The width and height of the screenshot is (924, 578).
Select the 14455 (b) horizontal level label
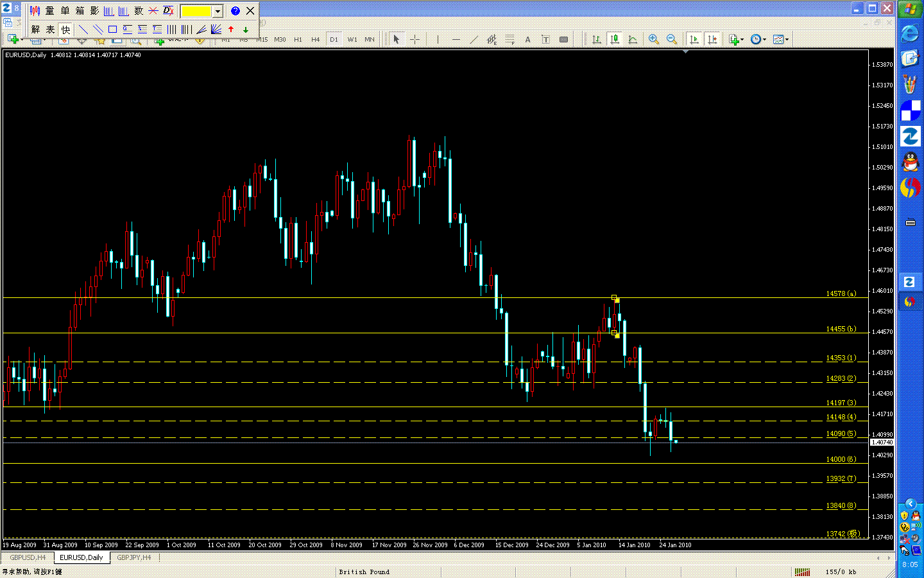(841, 329)
